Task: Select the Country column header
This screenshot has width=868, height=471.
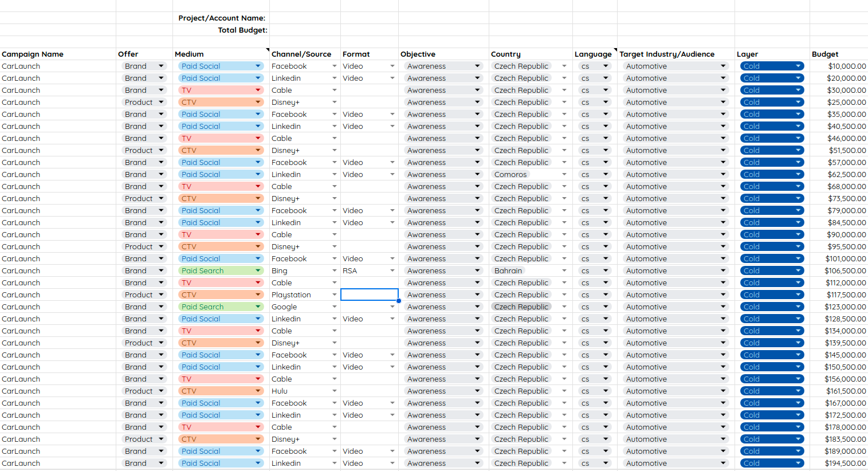Action: tap(531, 54)
